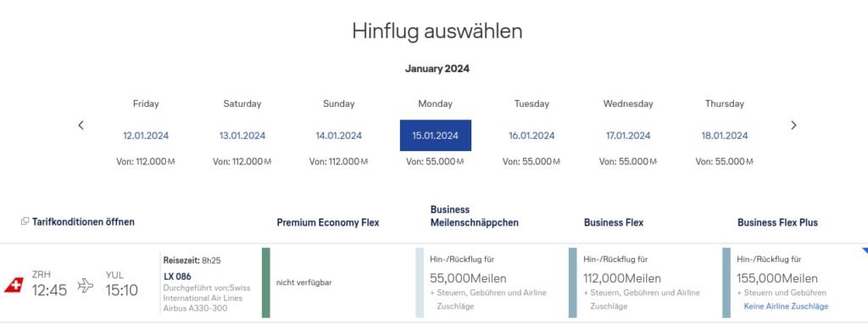Image resolution: width=868 pixels, height=324 pixels.
Task: Choose Sunday 14.01.2024 date
Action: click(339, 136)
